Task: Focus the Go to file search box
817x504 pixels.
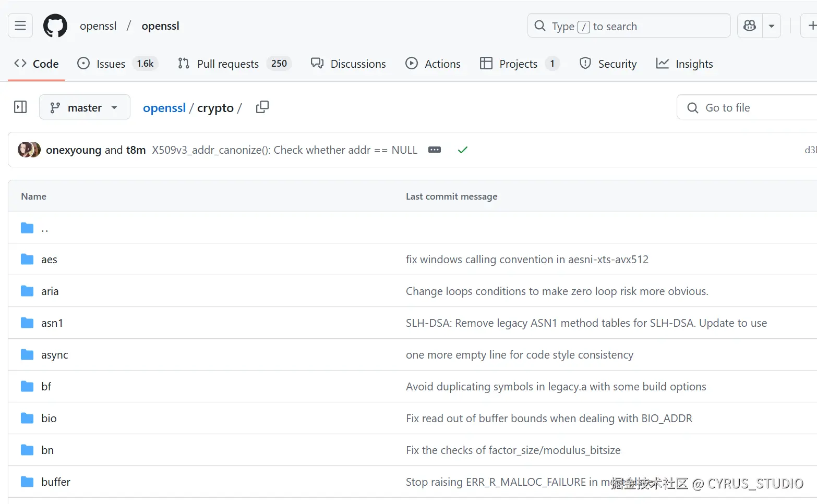Action: 747,107
